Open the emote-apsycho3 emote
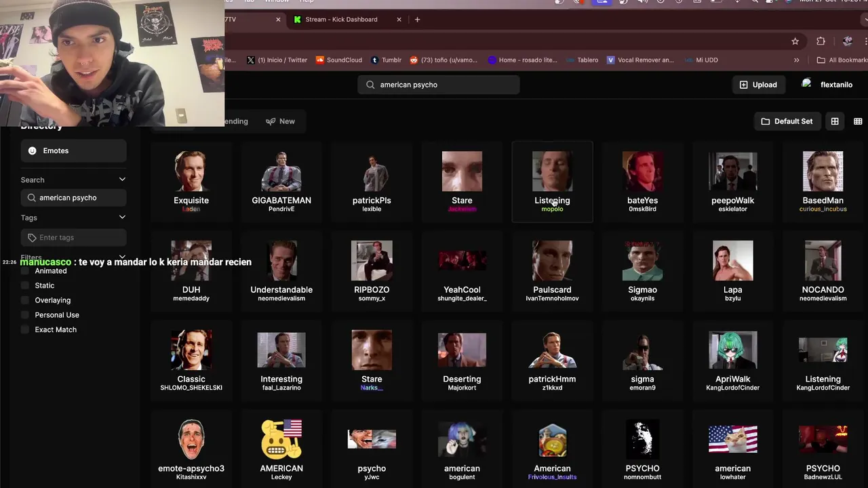 pos(191,449)
